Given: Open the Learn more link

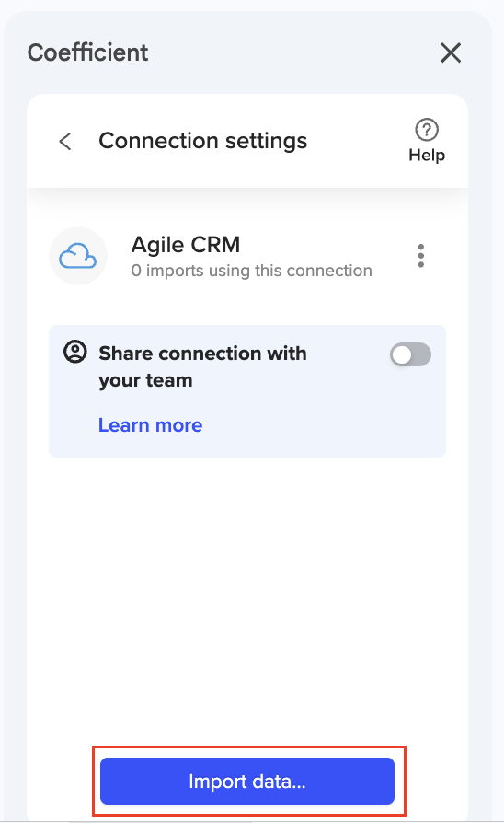Looking at the screenshot, I should 151,425.
